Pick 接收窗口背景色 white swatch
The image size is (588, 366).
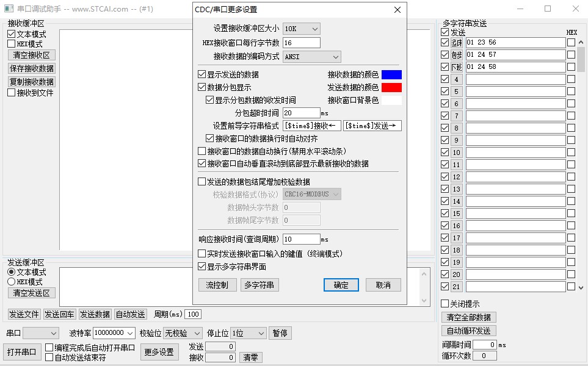(391, 100)
